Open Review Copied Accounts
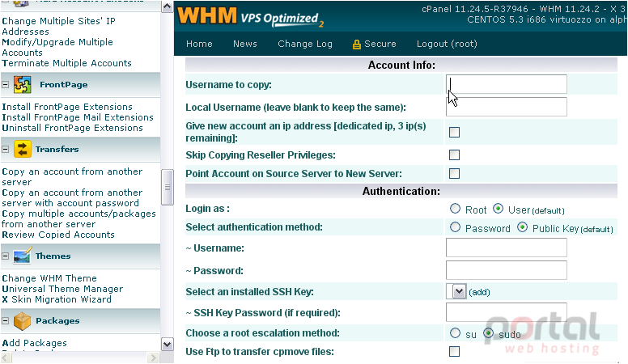This screenshot has width=628, height=364. click(58, 235)
